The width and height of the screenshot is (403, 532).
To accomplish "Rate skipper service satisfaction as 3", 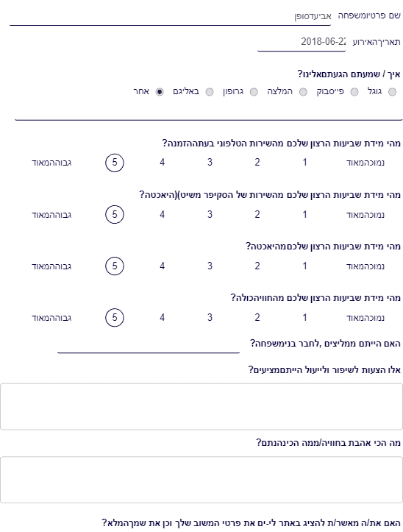I will (x=210, y=214).
